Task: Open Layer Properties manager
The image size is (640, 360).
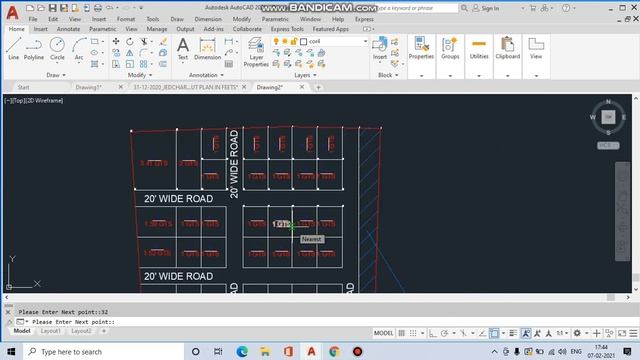Action: click(256, 52)
